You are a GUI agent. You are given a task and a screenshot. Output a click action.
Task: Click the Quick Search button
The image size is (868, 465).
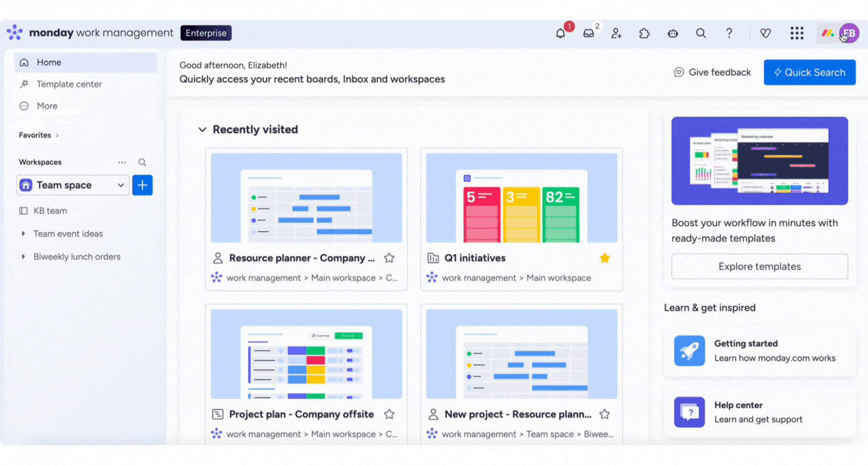809,72
